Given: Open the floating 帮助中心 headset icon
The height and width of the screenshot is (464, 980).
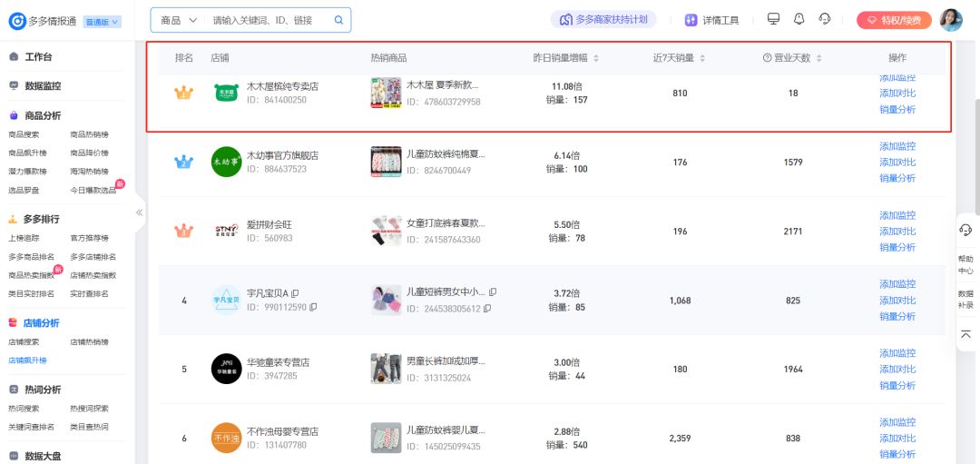Looking at the screenshot, I should (965, 230).
